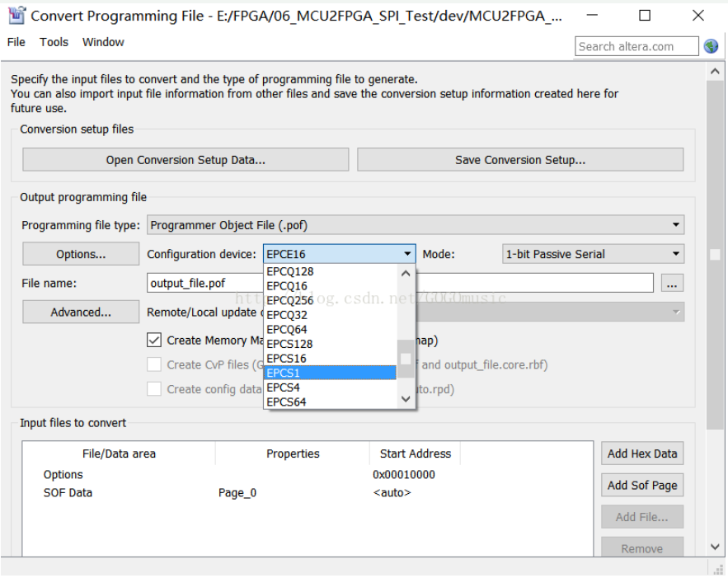Open the Mode dropdown 1-bit Passive Serial
728x578 pixels.
coord(593,254)
